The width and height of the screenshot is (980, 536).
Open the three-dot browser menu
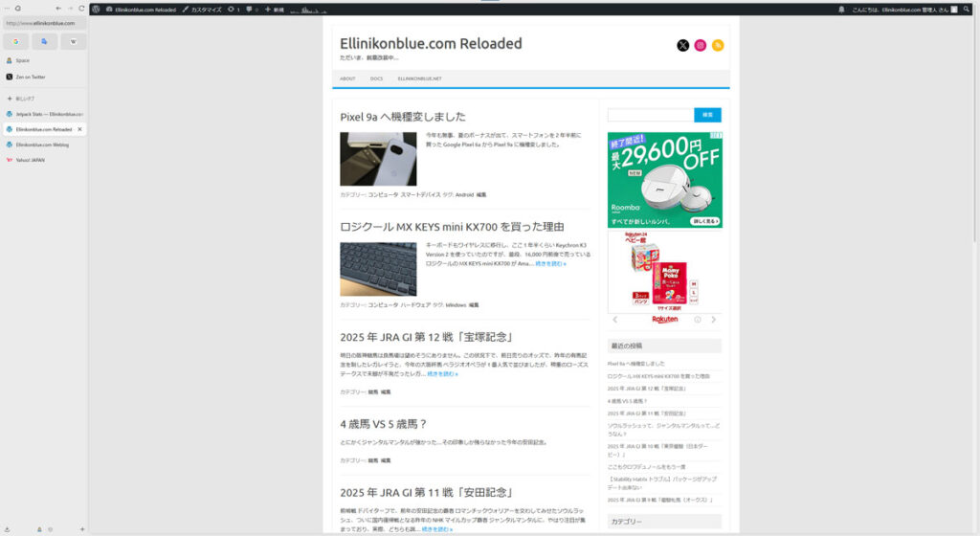point(7,8)
